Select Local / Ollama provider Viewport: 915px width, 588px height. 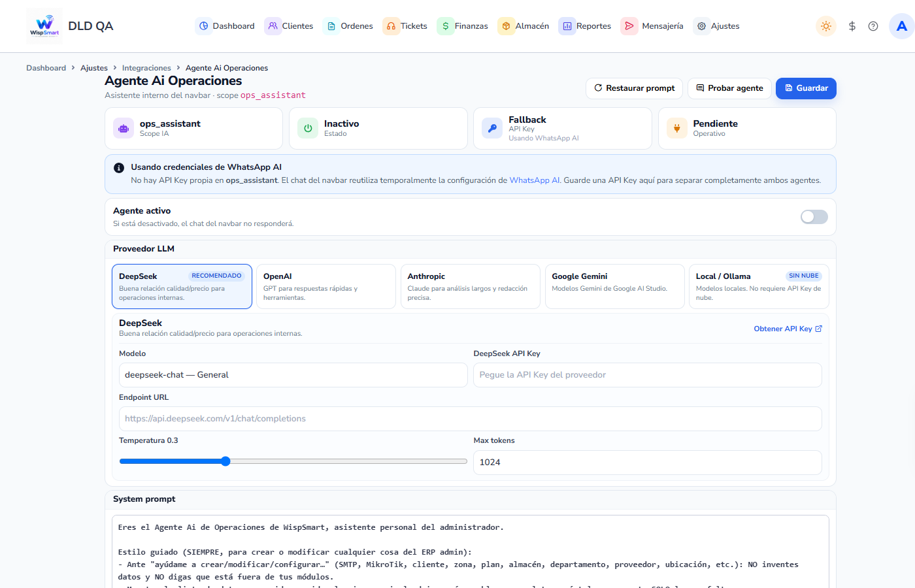759,286
